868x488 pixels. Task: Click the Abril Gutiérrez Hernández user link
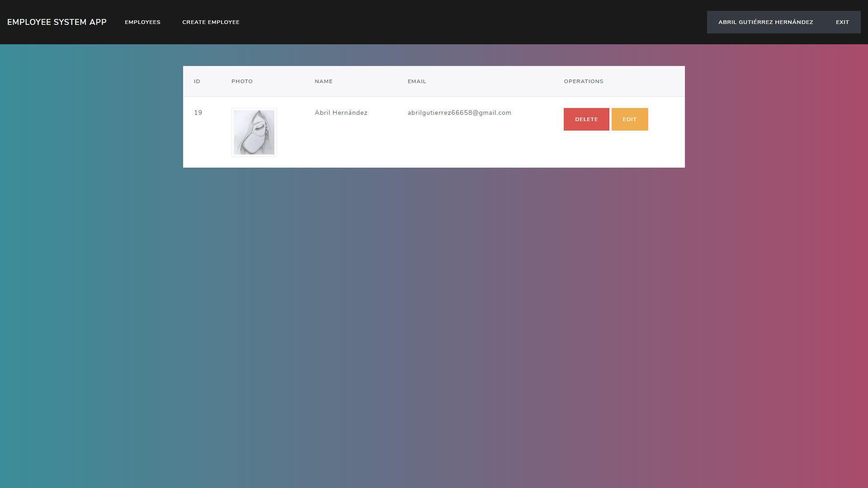click(x=765, y=22)
